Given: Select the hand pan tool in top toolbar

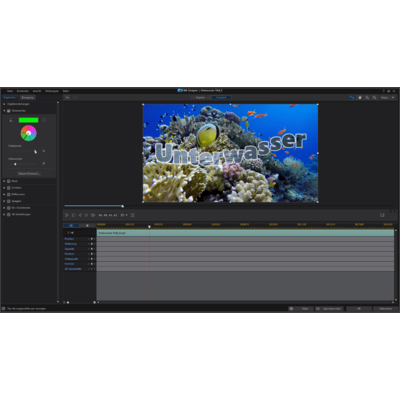Looking at the screenshot, I should [360, 98].
